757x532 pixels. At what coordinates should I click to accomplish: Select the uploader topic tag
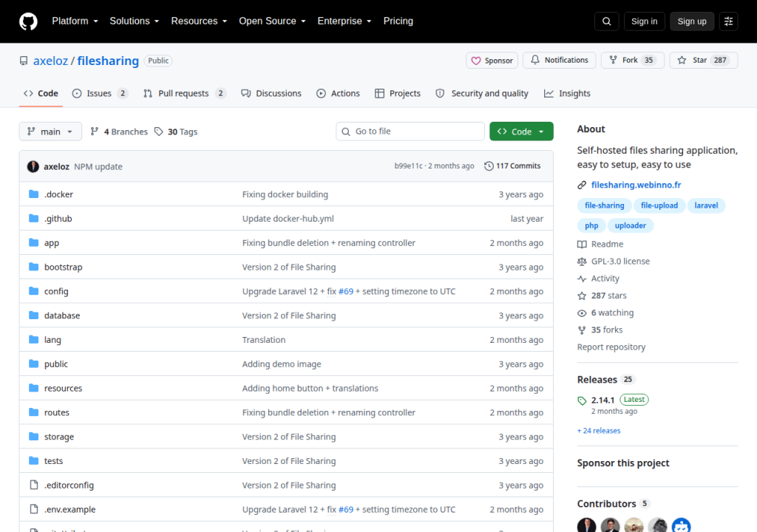pyautogui.click(x=630, y=225)
